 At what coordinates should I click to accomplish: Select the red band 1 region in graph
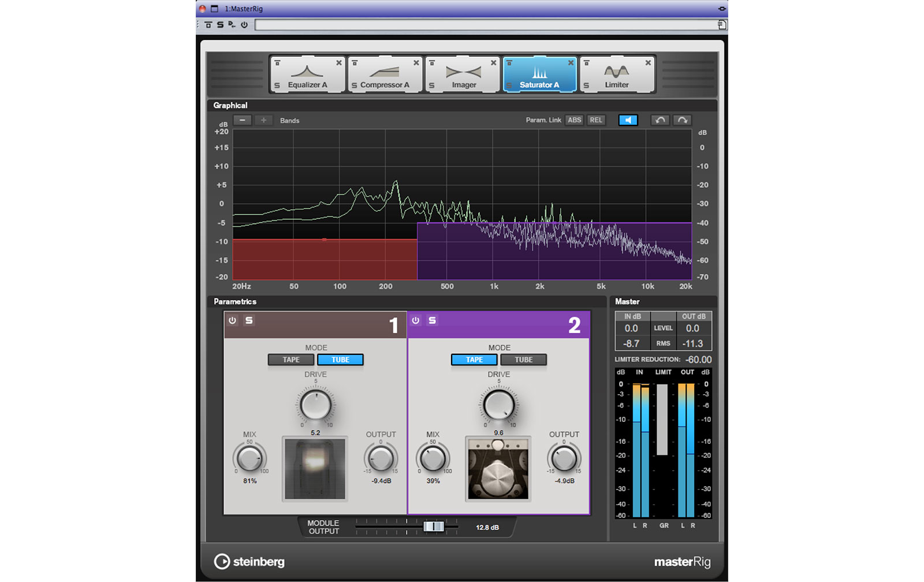pos(325,260)
